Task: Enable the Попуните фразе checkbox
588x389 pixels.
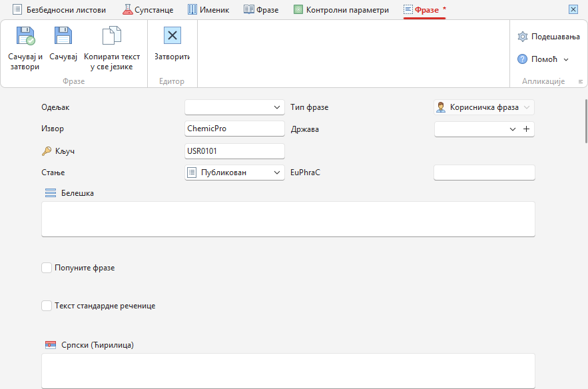Action: [x=47, y=268]
